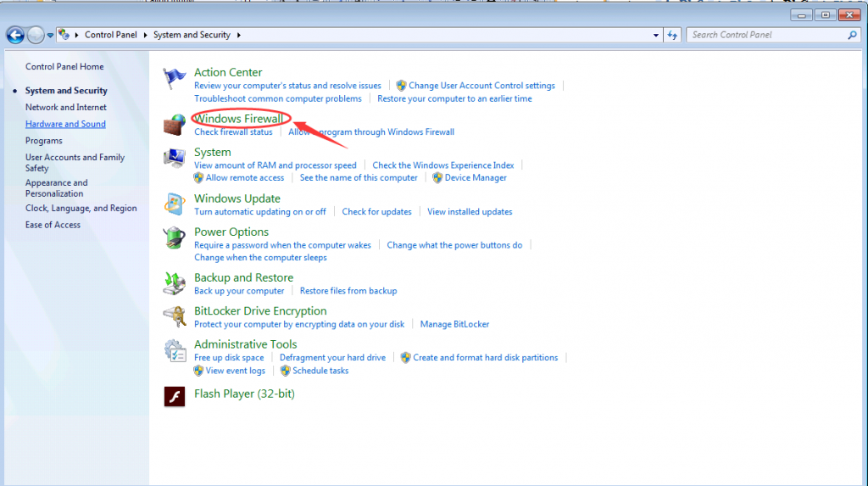This screenshot has width=868, height=486.
Task: Click the Windows Update icon
Action: 175,204
